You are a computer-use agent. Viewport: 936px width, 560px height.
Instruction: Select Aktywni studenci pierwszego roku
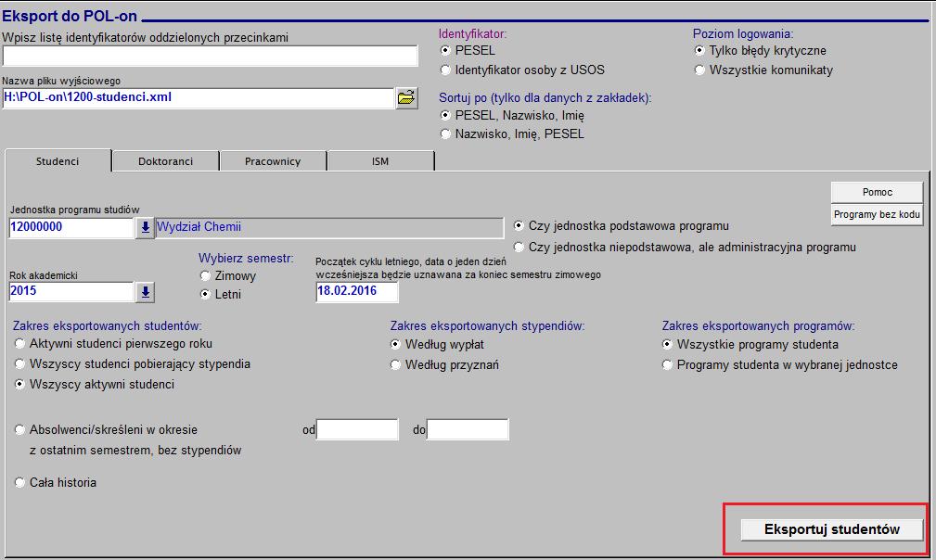pyautogui.click(x=19, y=344)
